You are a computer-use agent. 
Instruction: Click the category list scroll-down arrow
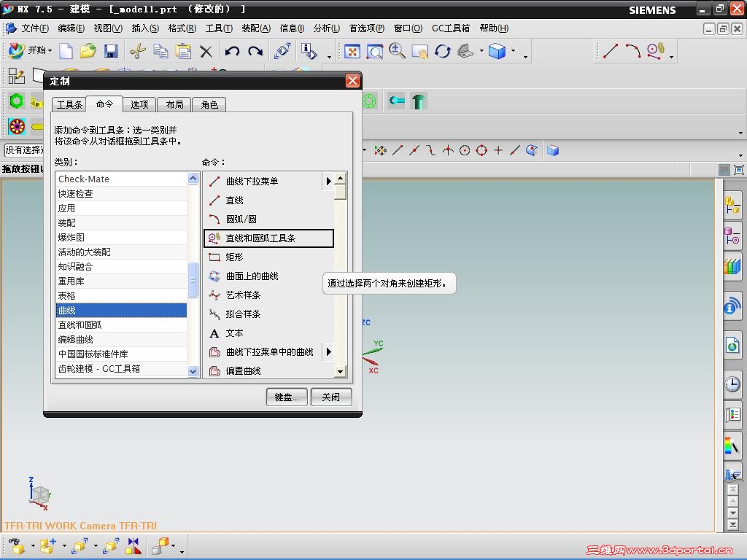pyautogui.click(x=193, y=371)
